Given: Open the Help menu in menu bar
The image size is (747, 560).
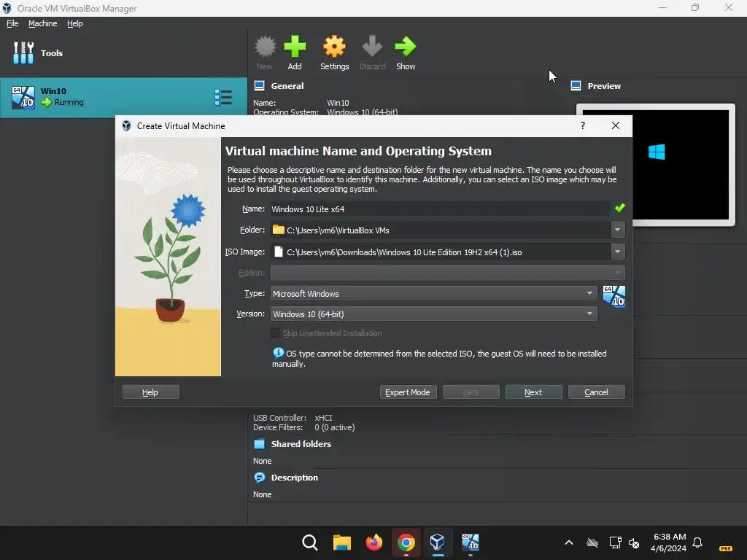Looking at the screenshot, I should [x=74, y=23].
